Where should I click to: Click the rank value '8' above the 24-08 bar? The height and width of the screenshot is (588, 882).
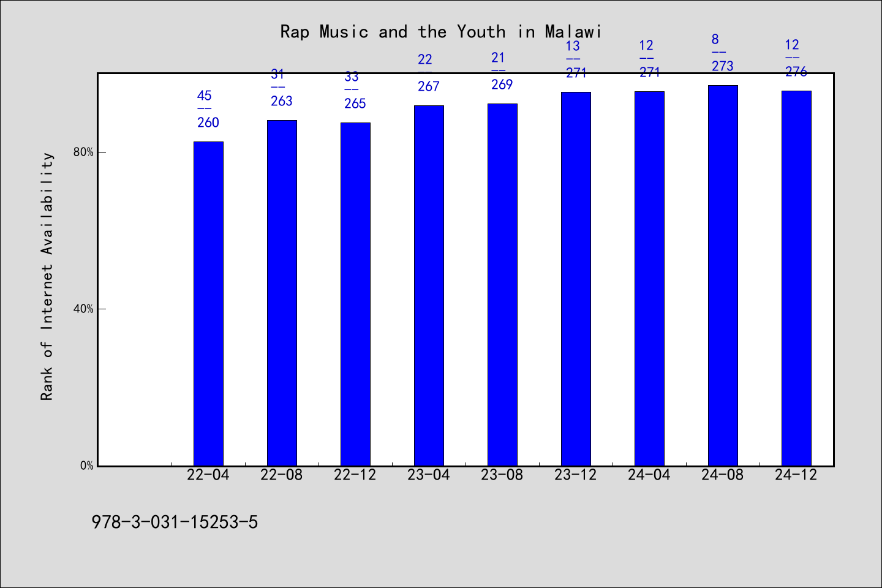pos(715,39)
